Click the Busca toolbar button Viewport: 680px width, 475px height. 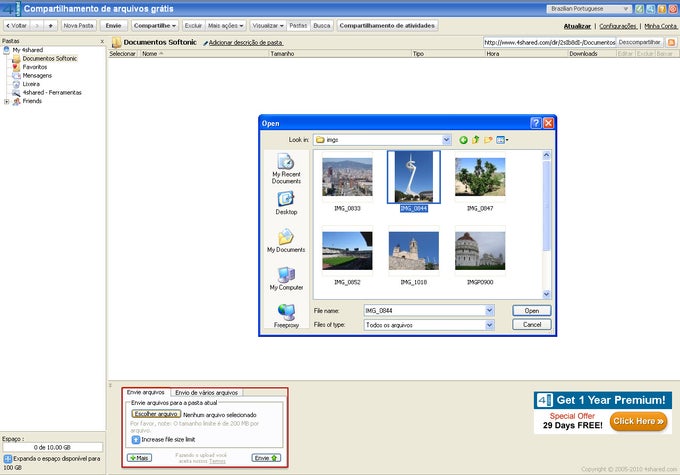(322, 26)
